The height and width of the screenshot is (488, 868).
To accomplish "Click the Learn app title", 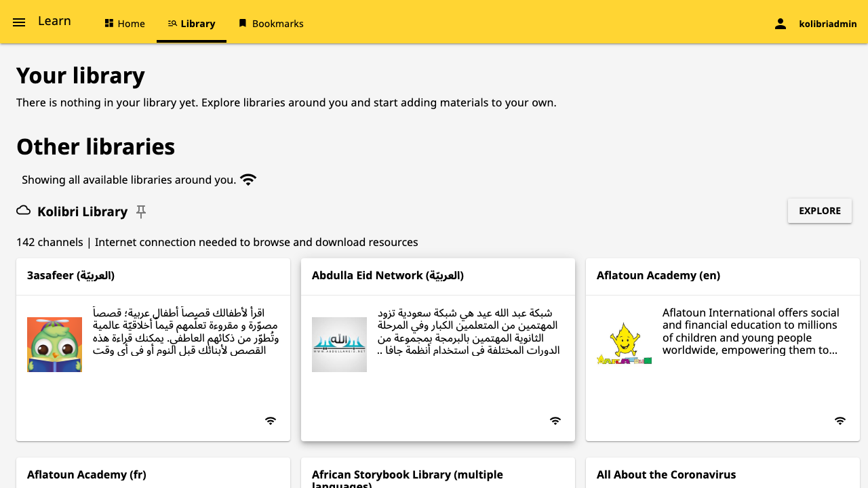I will coord(54,21).
